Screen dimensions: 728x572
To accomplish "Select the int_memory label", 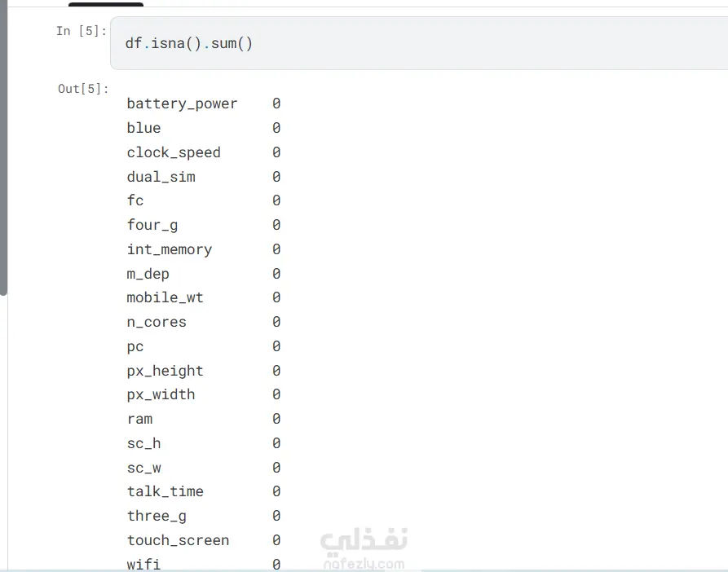I will coord(169,249).
